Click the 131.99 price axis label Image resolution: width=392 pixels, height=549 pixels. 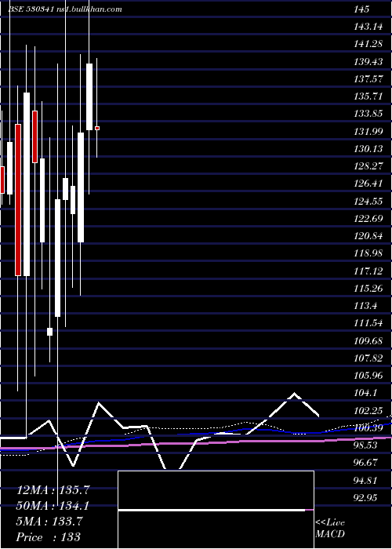368,132
